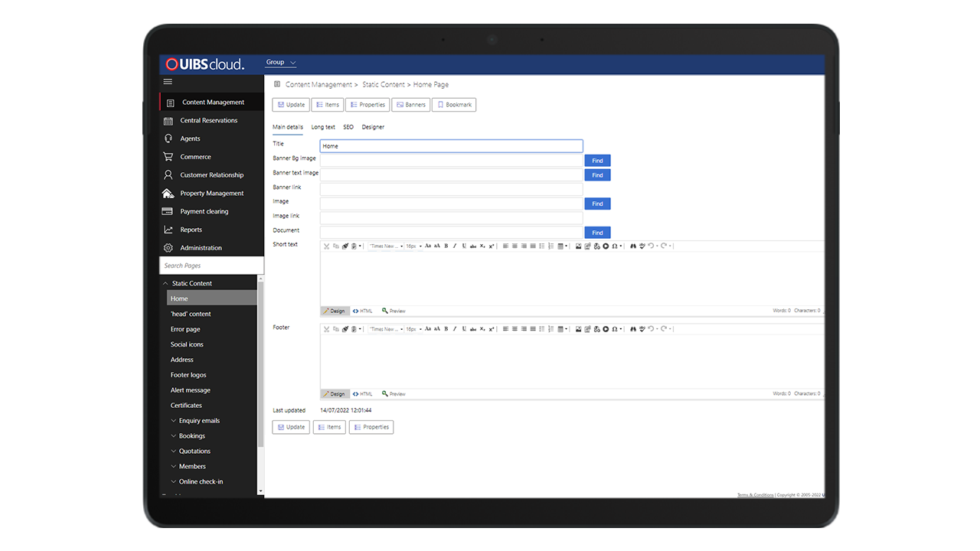
Task: Click the Commerce cart icon
Action: click(168, 157)
